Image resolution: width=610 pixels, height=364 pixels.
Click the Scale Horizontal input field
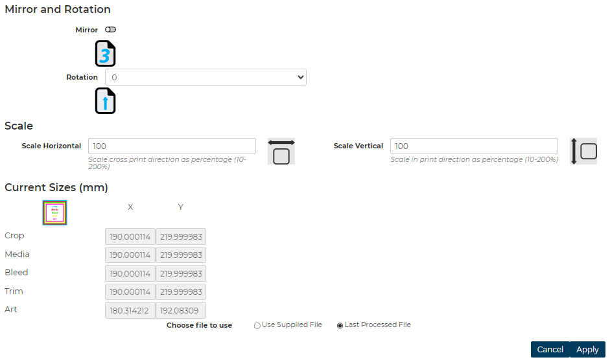pos(172,146)
